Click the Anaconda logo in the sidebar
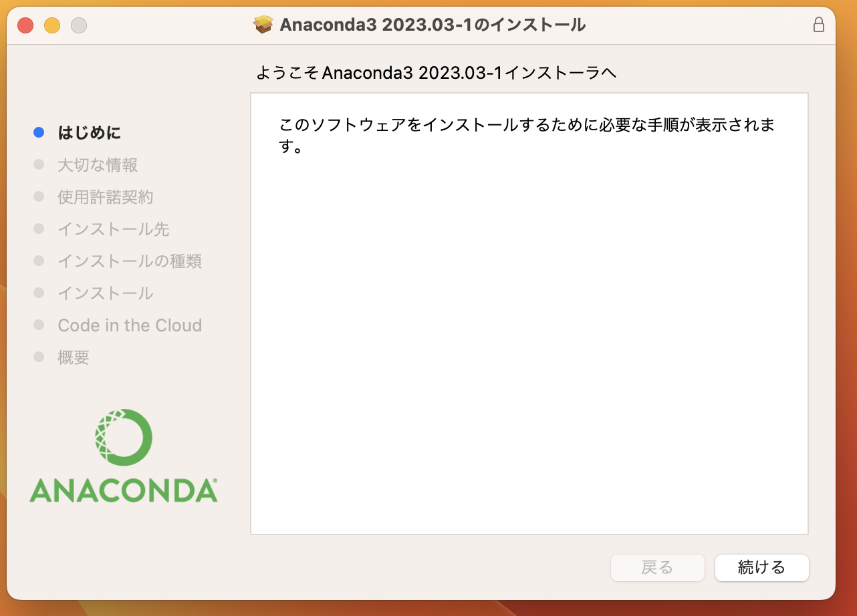Screen dimensions: 857x616 coord(123,454)
